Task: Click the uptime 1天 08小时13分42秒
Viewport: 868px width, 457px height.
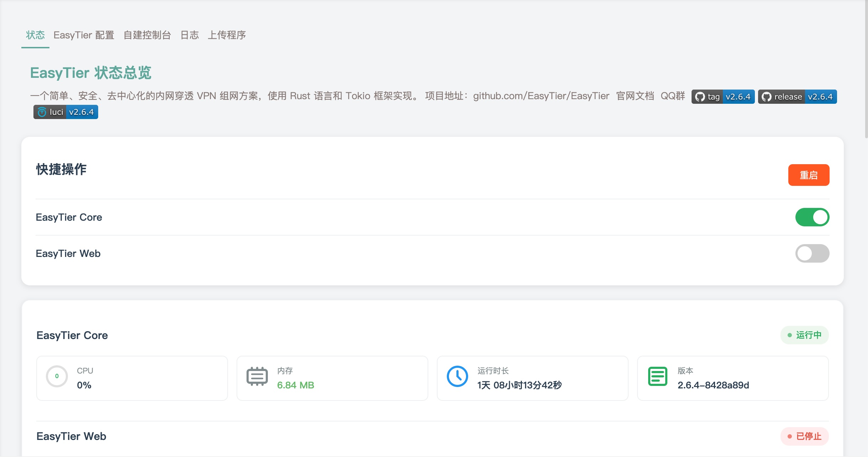Action: (x=520, y=385)
